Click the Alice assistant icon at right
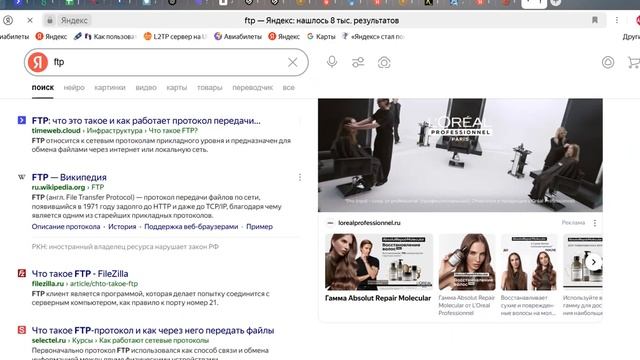 pos(608,62)
